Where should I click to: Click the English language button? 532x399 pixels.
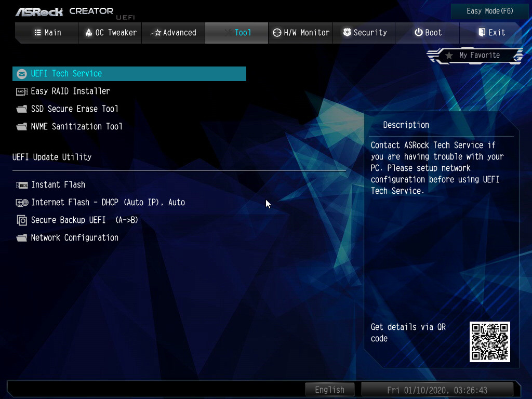(x=330, y=390)
